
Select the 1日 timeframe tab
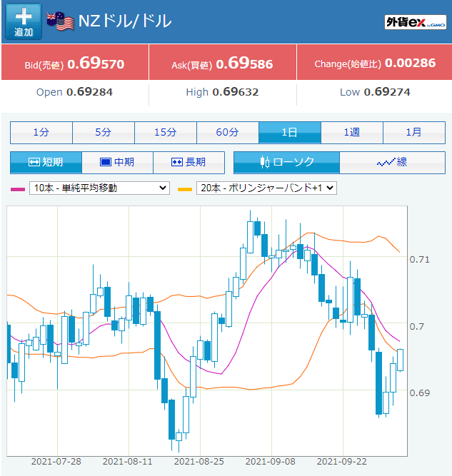(290, 133)
